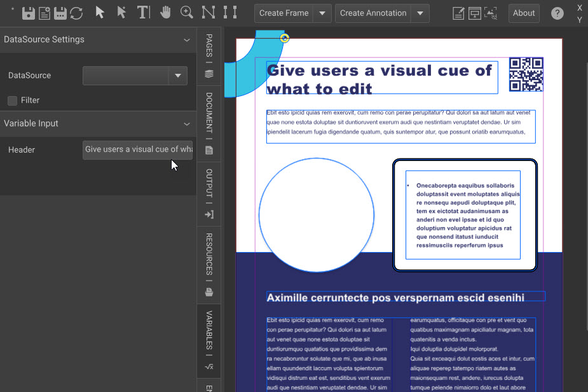Click the About button
588x392 pixels.
524,13
